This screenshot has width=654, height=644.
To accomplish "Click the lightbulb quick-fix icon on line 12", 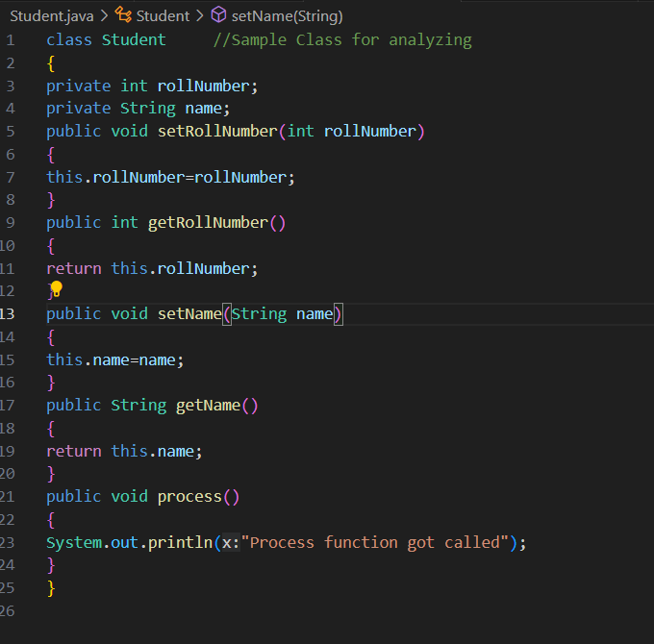I will click(x=56, y=288).
